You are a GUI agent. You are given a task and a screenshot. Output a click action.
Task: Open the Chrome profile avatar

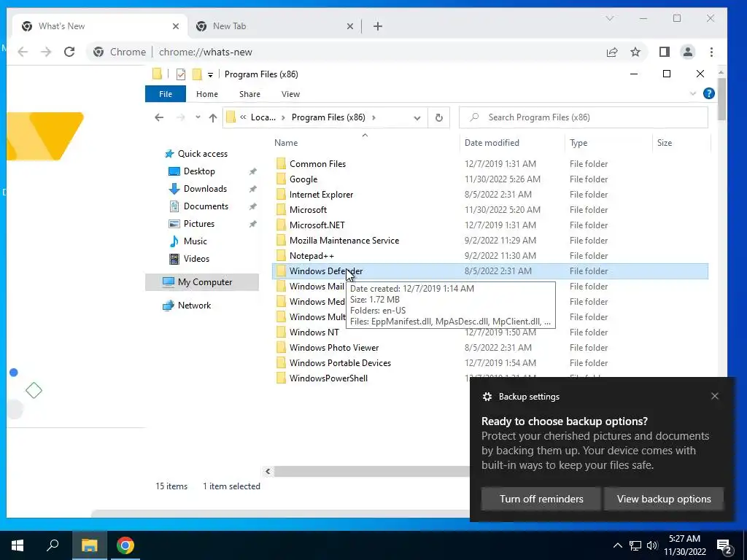point(688,52)
